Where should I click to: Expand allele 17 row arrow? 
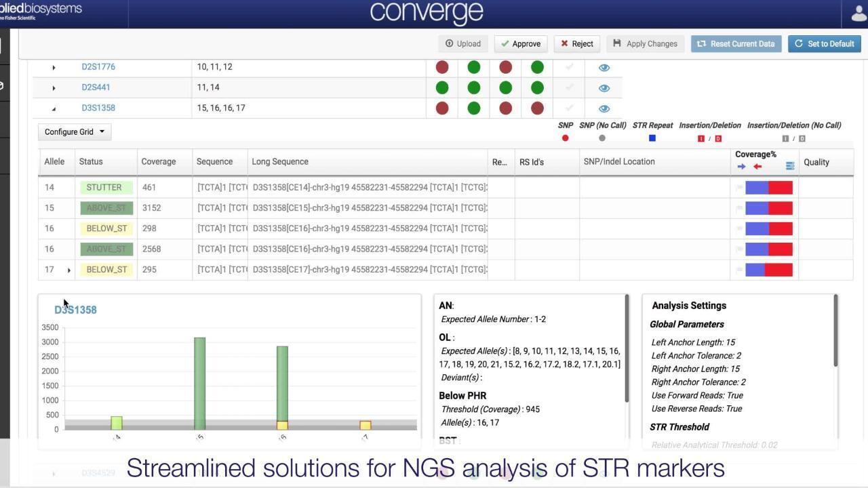(68, 270)
